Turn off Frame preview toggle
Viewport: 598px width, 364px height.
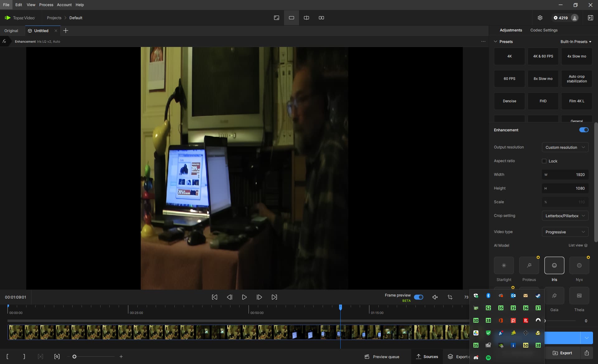coord(418,297)
